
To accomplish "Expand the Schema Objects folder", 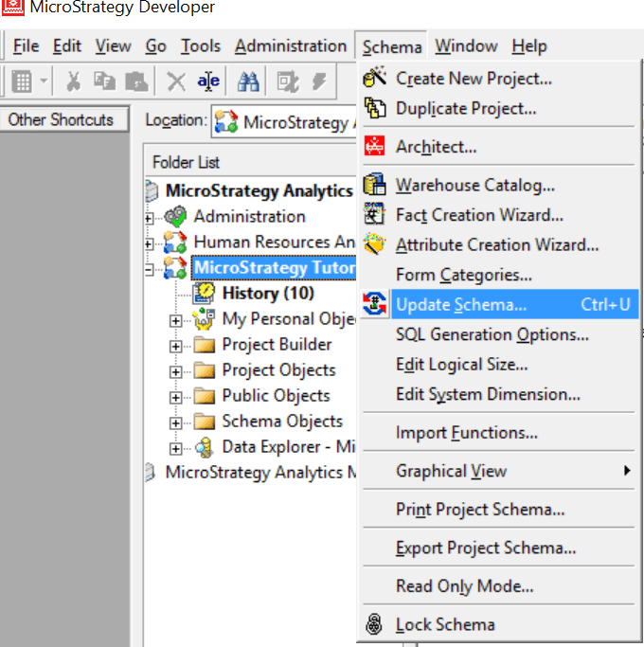I will click(x=175, y=422).
